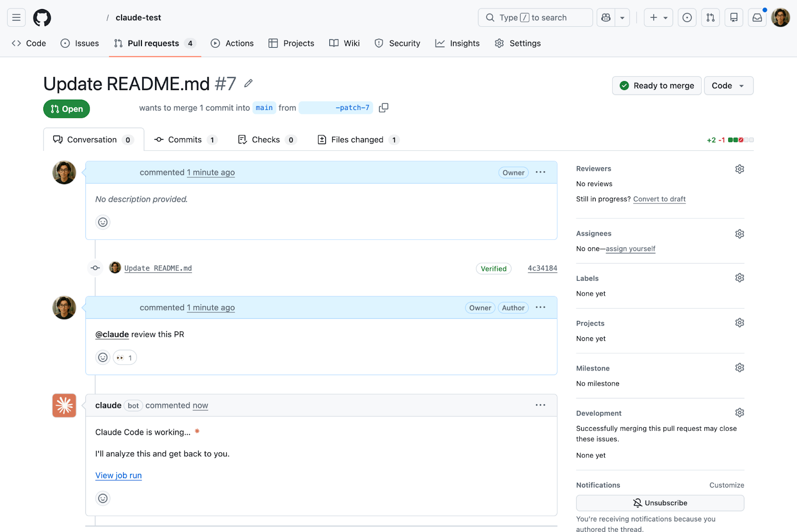This screenshot has width=797, height=532.
Task: Open the Labels settings gear
Action: pyautogui.click(x=739, y=278)
